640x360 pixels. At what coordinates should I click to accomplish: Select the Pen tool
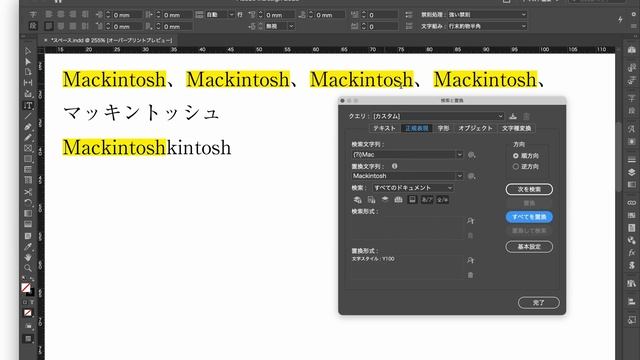(x=28, y=127)
